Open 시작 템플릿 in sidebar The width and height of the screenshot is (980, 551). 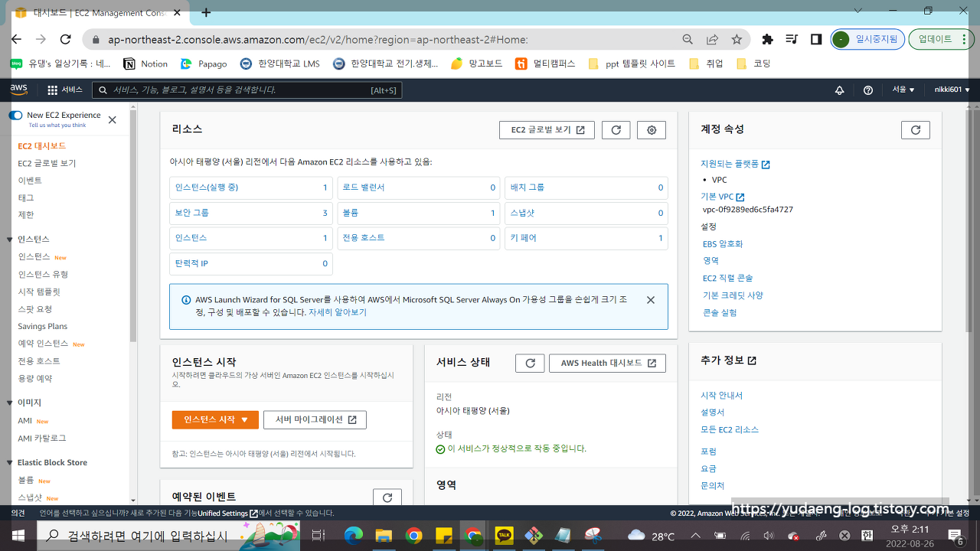(x=38, y=292)
